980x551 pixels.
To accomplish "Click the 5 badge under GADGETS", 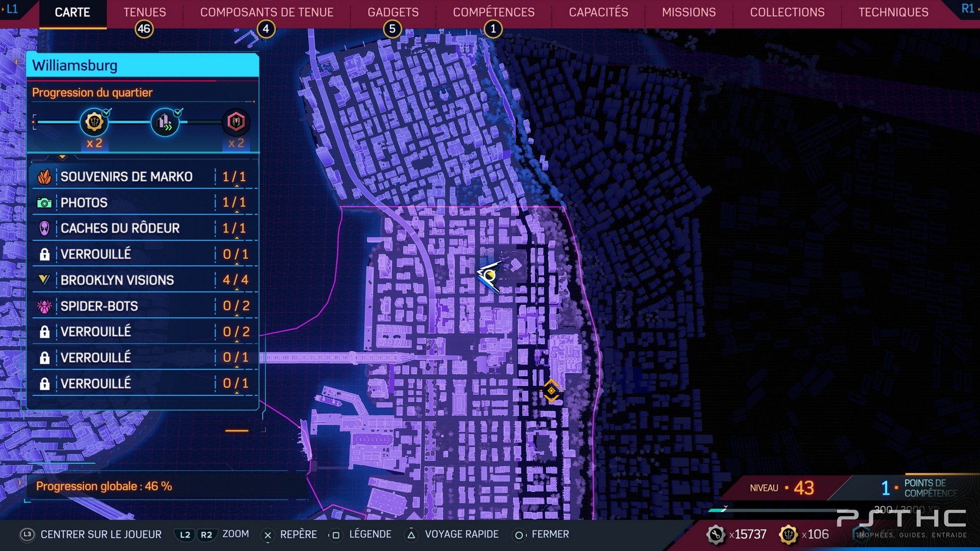I will click(x=392, y=29).
